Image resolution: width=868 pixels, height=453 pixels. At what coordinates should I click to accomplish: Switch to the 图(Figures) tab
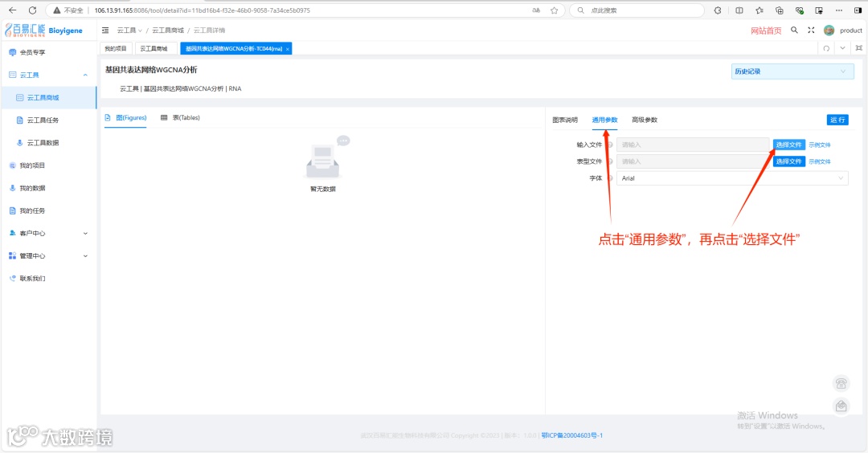pos(125,118)
